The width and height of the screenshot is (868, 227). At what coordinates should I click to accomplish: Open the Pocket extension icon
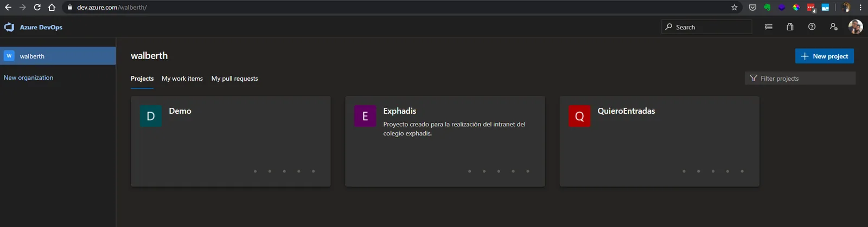(x=752, y=8)
